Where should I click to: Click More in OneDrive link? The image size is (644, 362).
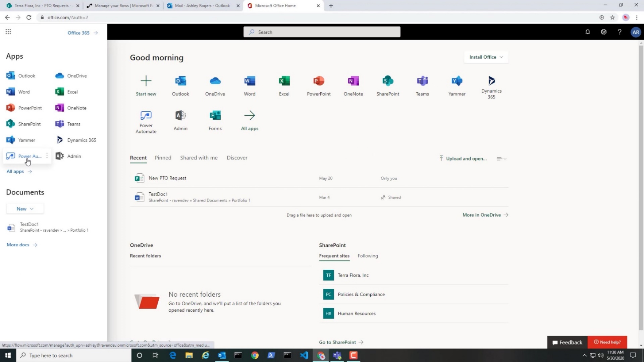[485, 215]
